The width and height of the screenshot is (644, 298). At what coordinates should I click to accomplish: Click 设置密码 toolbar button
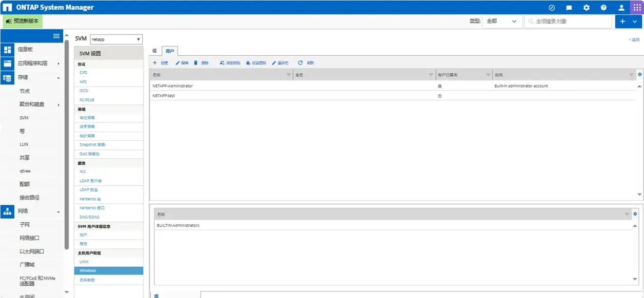256,62
